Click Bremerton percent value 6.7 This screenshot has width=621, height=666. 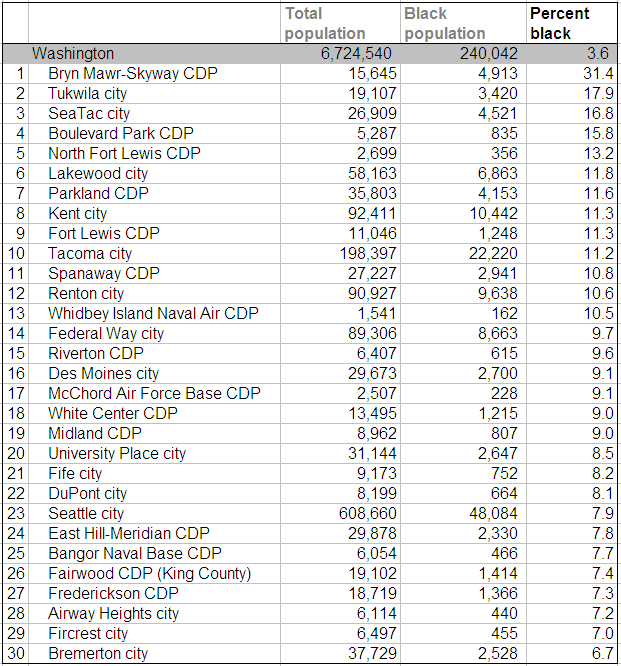[x=603, y=653]
